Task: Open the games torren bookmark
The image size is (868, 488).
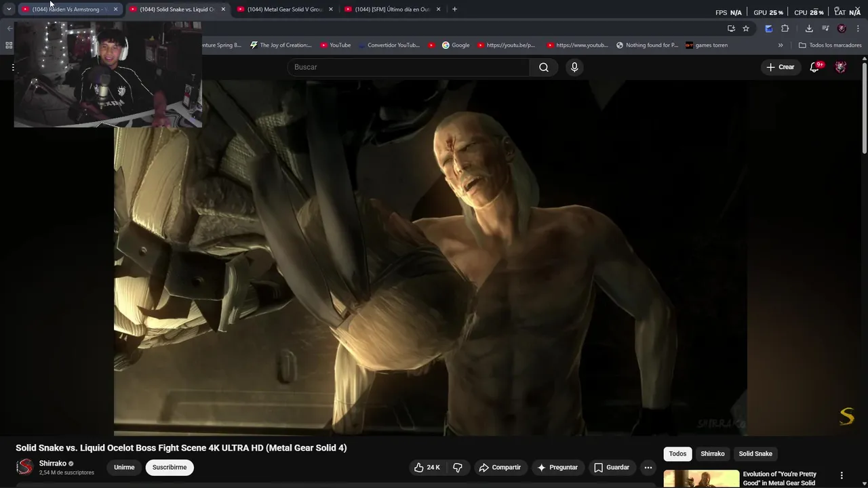Action: coord(707,45)
